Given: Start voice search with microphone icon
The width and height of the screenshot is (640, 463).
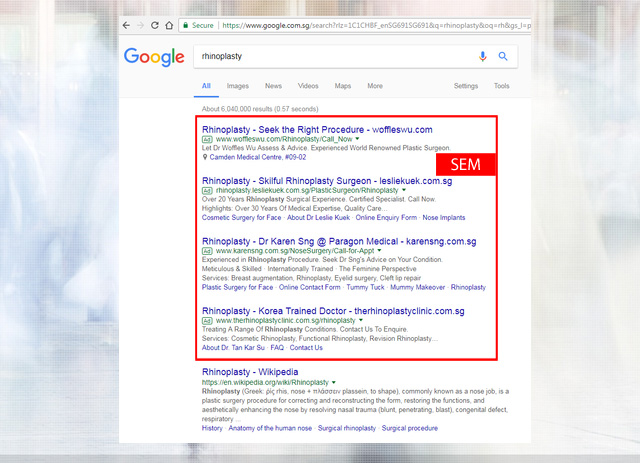Looking at the screenshot, I should click(x=482, y=56).
